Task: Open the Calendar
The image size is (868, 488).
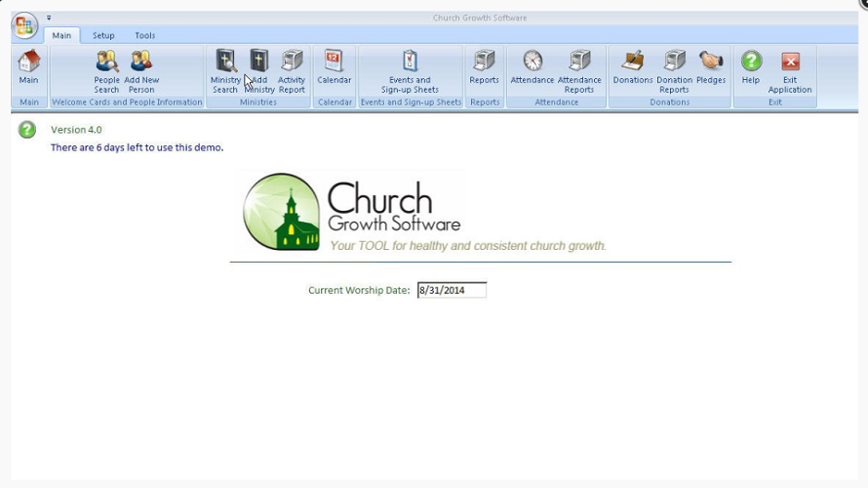Action: (x=334, y=67)
